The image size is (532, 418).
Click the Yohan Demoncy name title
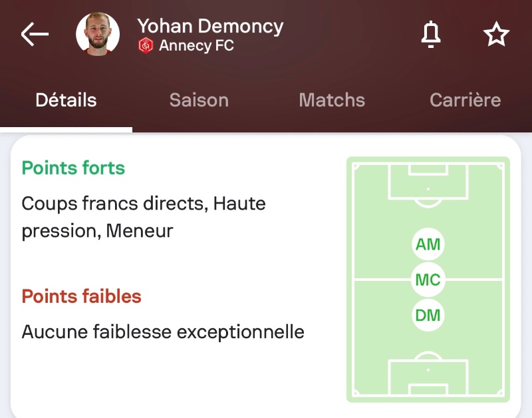(210, 26)
